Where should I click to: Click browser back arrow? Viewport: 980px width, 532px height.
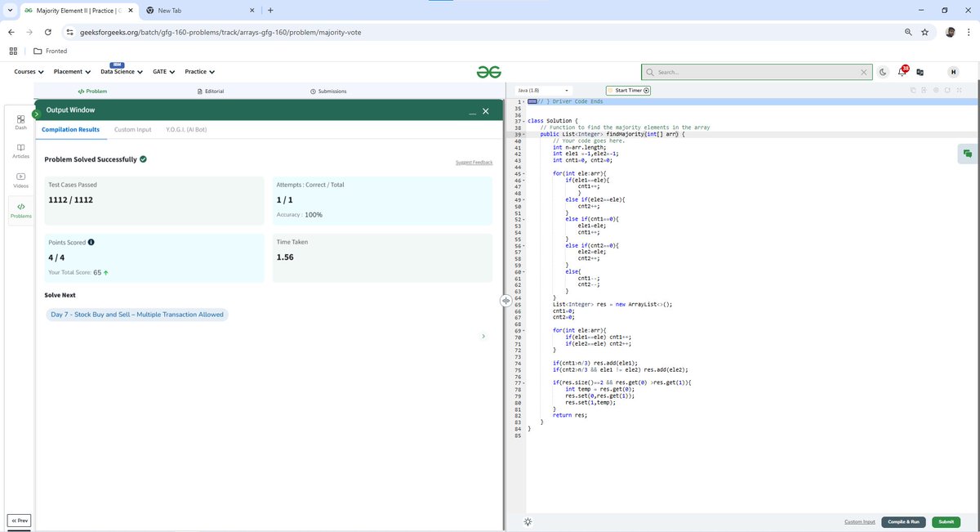click(11, 32)
